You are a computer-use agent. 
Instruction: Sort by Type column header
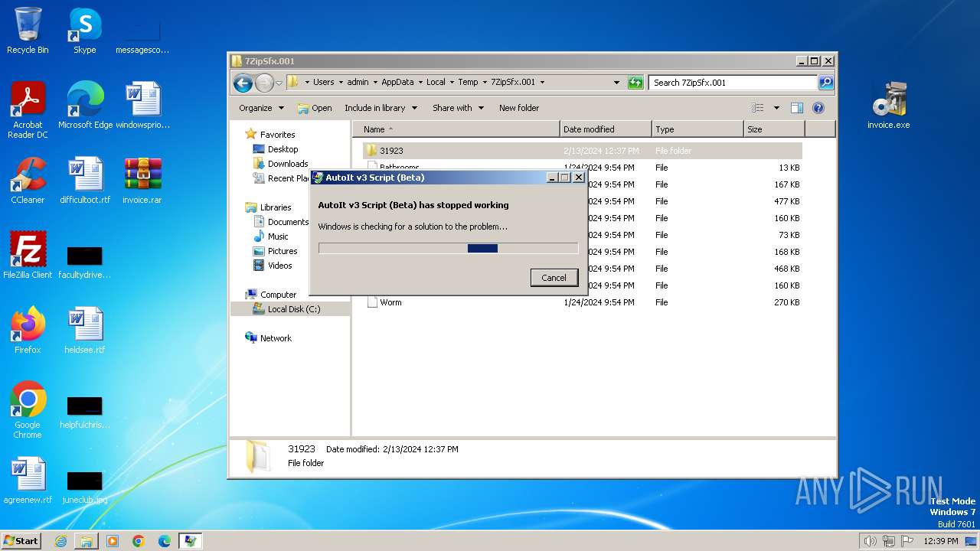click(x=697, y=129)
